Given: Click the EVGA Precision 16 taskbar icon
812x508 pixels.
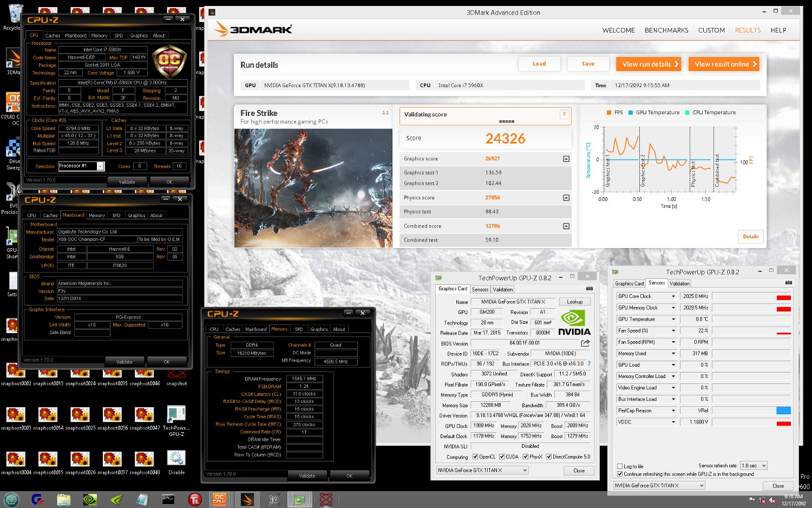Looking at the screenshot, I should pos(273,499).
